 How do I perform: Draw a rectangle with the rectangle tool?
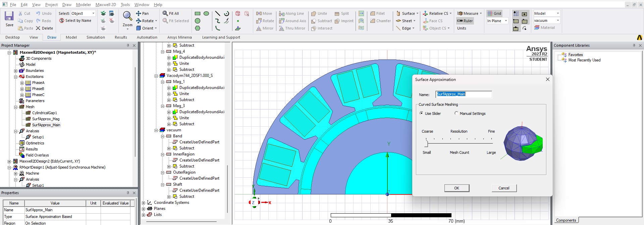(198, 13)
